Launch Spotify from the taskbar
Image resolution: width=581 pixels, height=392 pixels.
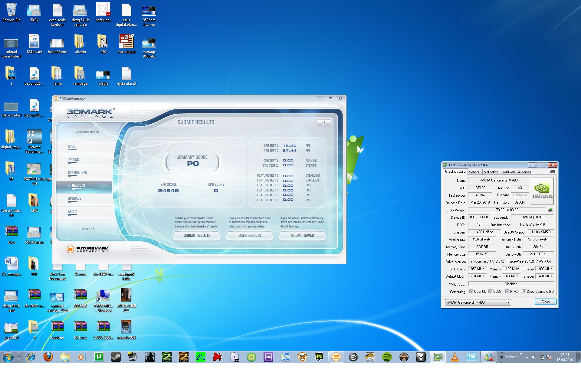[x=387, y=357]
